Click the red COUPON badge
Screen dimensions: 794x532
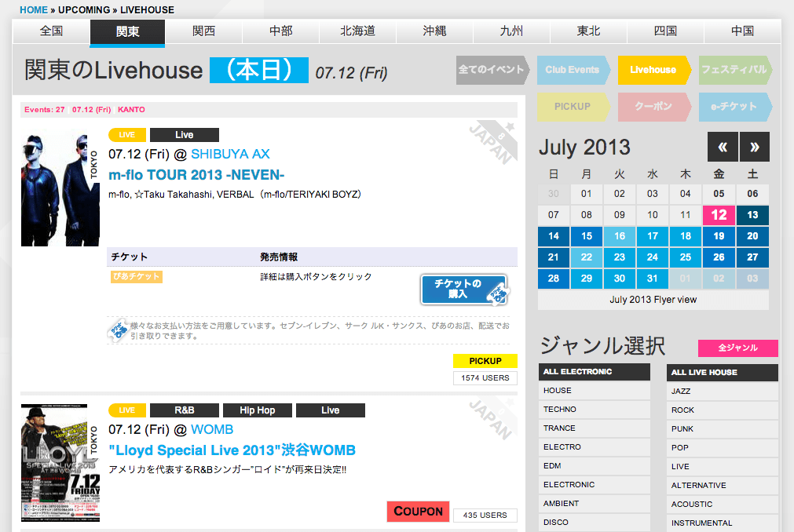pyautogui.click(x=418, y=512)
